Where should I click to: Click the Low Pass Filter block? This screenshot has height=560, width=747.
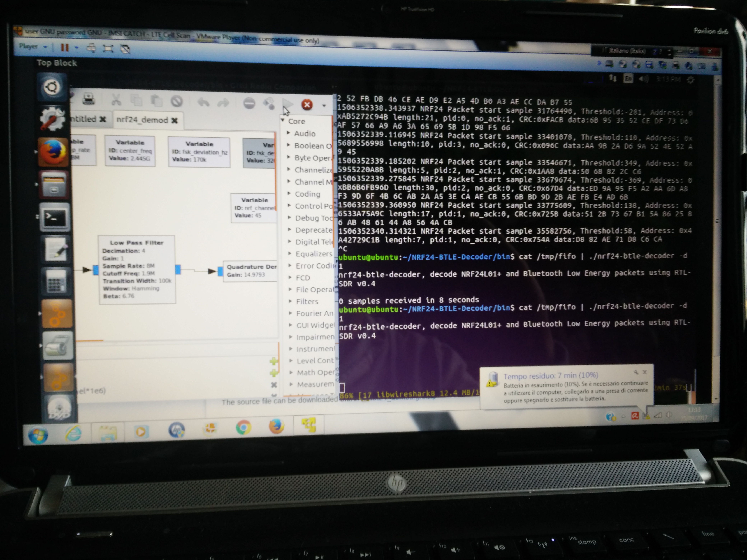click(137, 269)
